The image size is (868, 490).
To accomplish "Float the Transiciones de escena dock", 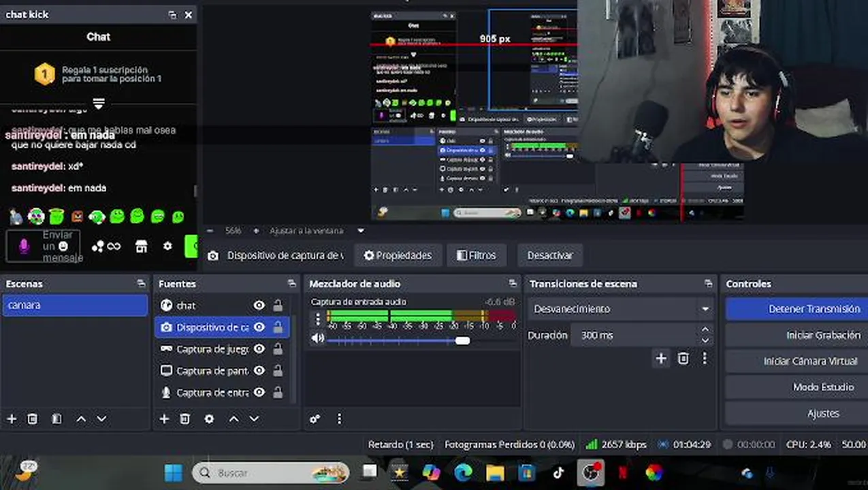I will (709, 284).
